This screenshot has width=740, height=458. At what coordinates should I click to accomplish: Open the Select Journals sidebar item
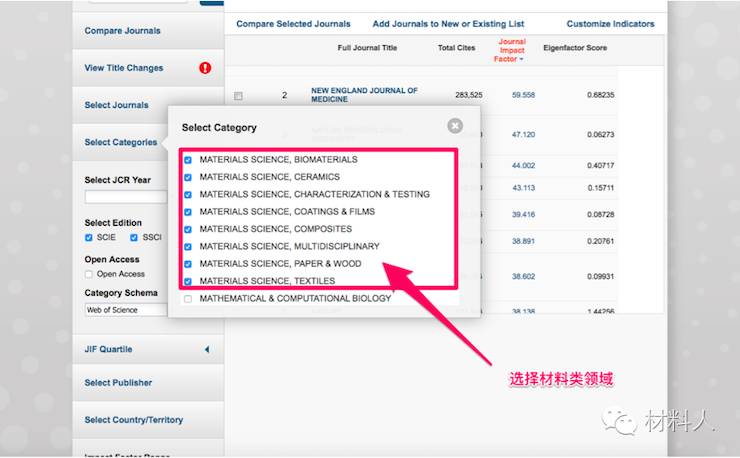coord(117,105)
